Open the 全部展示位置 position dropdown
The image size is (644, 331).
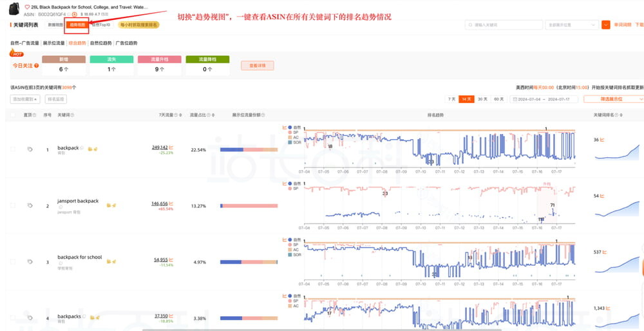point(571,25)
